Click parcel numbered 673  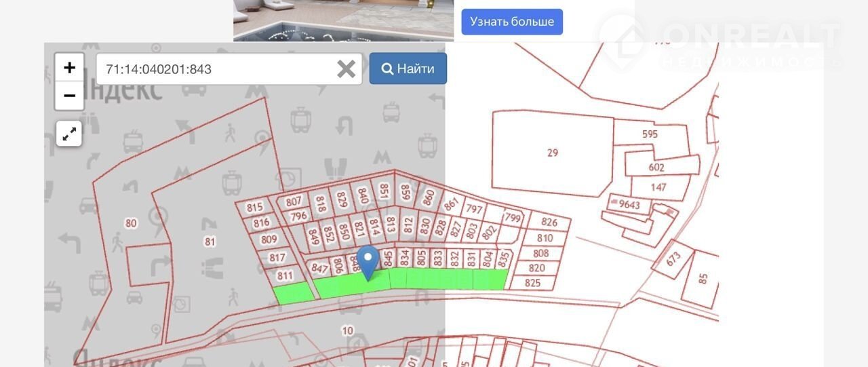point(673,258)
